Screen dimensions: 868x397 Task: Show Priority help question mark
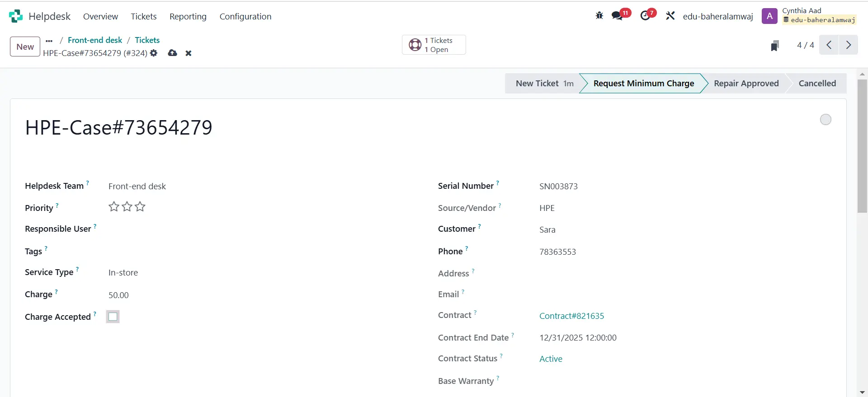[x=57, y=205]
